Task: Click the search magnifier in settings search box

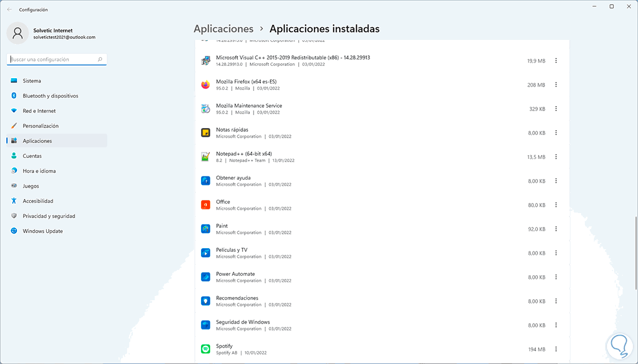Action: click(100, 60)
